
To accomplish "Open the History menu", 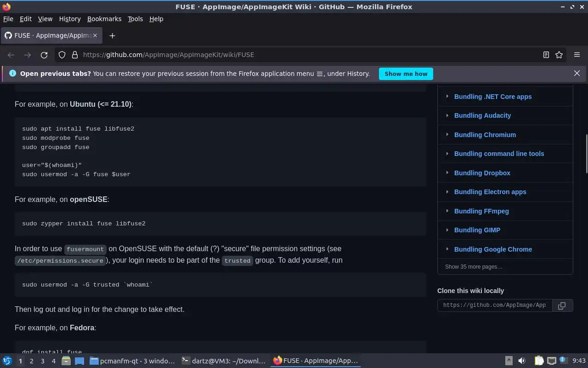I will coord(70,19).
